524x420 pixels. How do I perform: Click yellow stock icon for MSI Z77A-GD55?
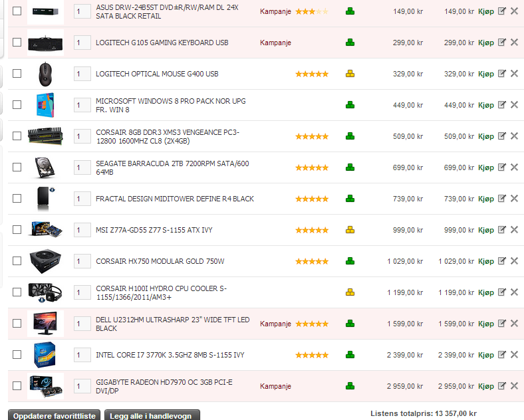click(350, 230)
